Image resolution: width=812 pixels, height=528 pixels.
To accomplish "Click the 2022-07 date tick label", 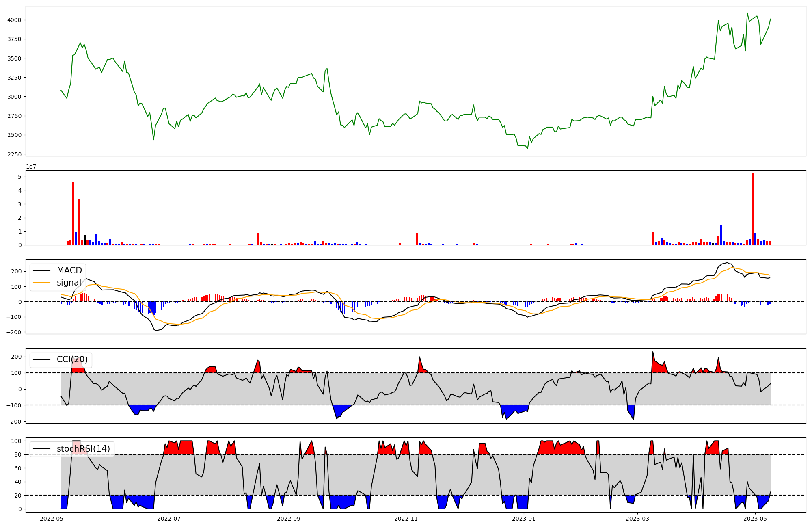I will [169, 519].
